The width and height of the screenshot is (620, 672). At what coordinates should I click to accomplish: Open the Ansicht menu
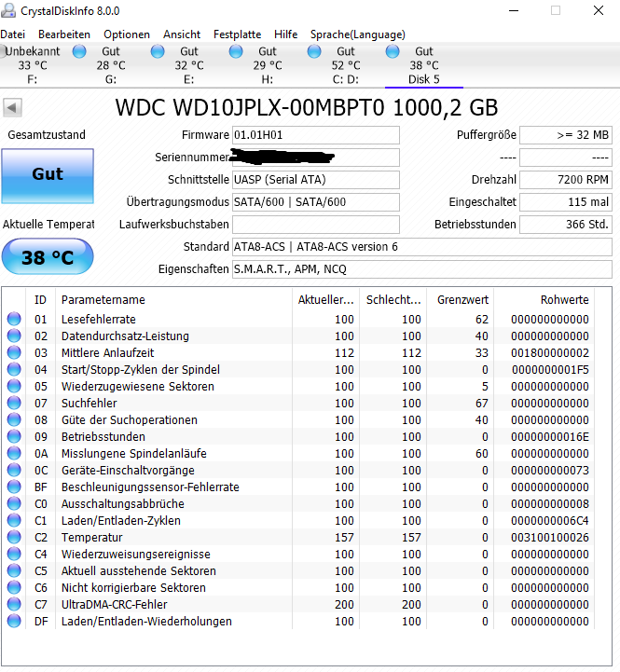click(x=182, y=34)
